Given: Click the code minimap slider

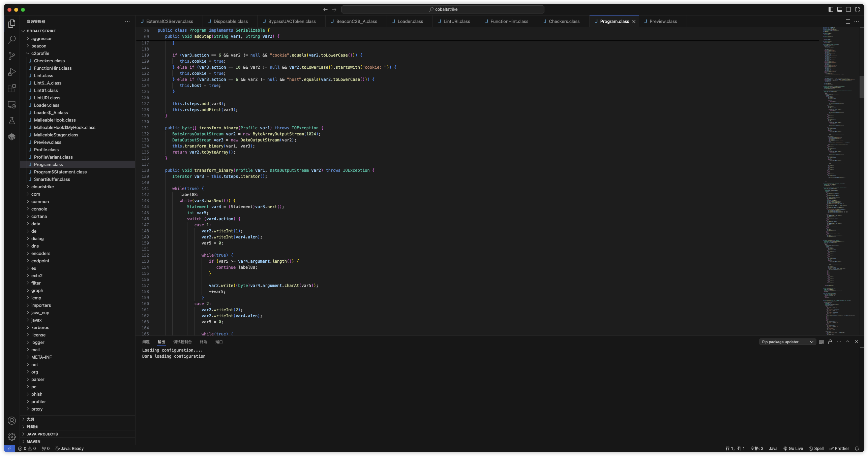Looking at the screenshot, I should pyautogui.click(x=862, y=87).
